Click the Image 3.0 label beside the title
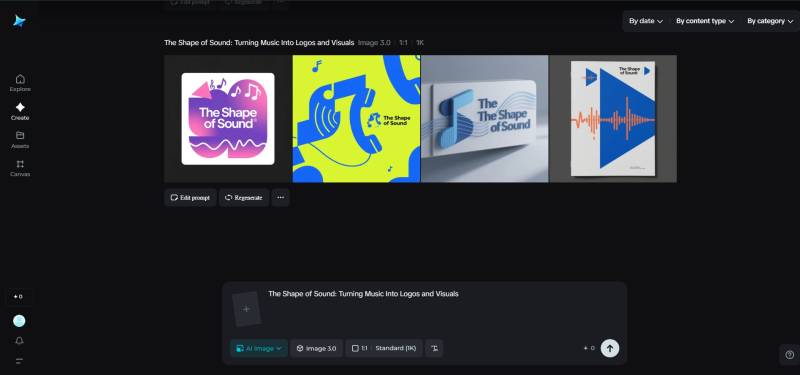 374,43
